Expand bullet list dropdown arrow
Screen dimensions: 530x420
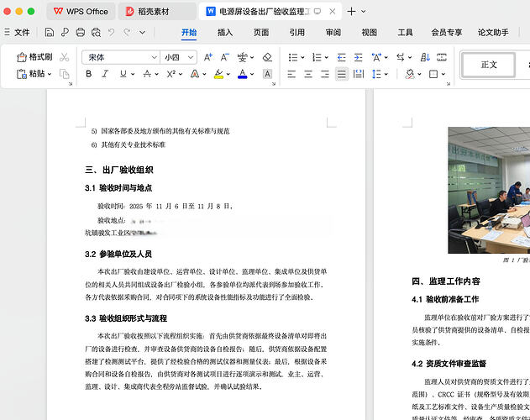pyautogui.click(x=302, y=57)
